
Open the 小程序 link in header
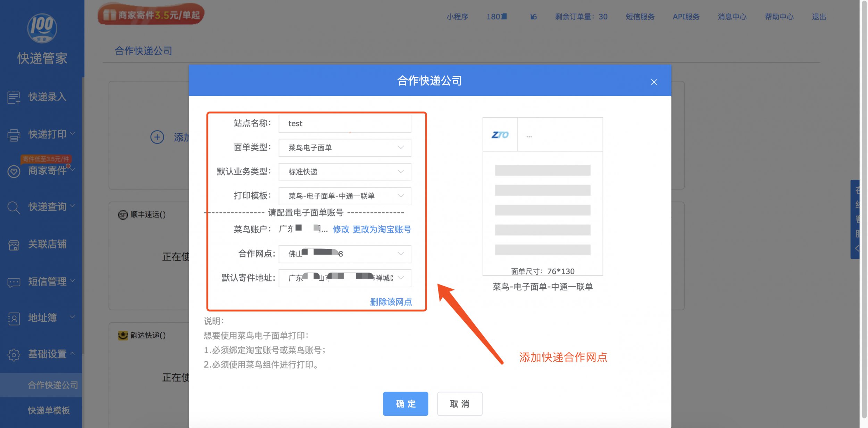pyautogui.click(x=457, y=17)
